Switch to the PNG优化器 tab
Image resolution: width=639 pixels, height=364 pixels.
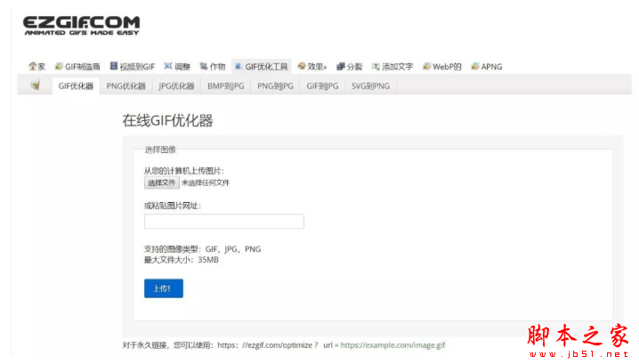click(125, 86)
